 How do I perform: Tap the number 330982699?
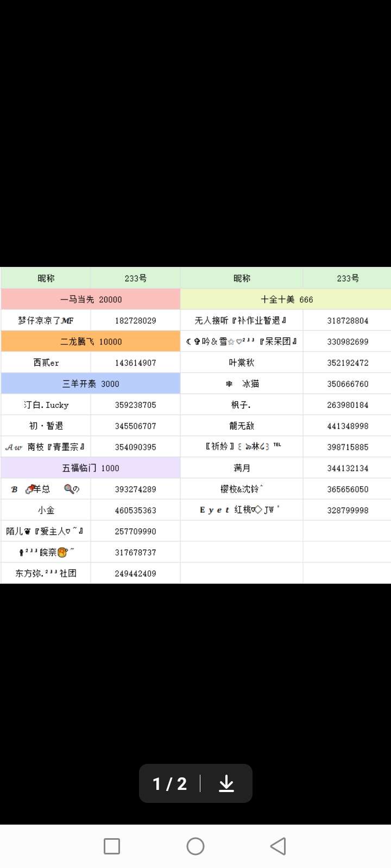click(348, 342)
